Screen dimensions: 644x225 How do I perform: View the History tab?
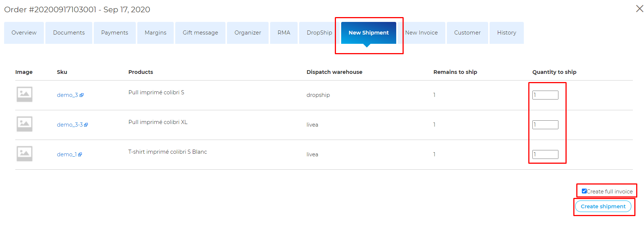click(507, 33)
